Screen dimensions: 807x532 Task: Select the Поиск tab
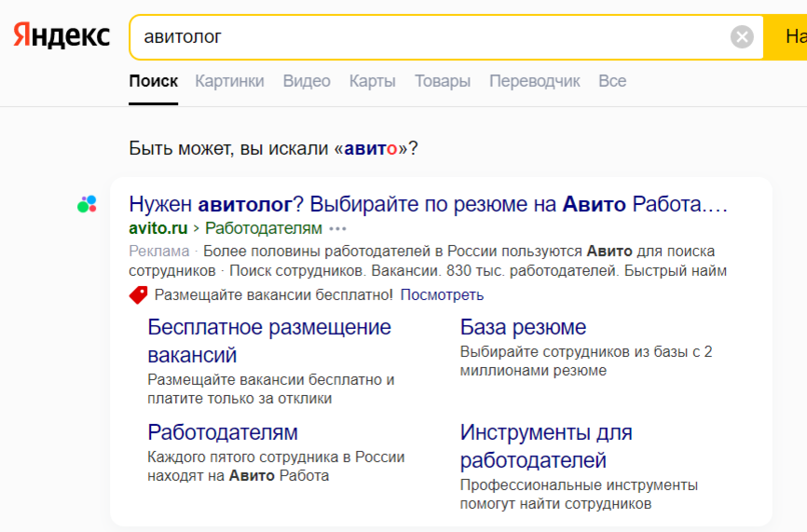tap(154, 81)
